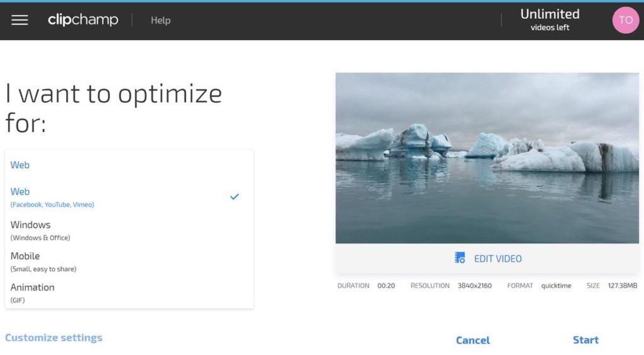The image size is (644, 355).
Task: Click the Unlimited videos left indicator
Action: click(x=550, y=20)
